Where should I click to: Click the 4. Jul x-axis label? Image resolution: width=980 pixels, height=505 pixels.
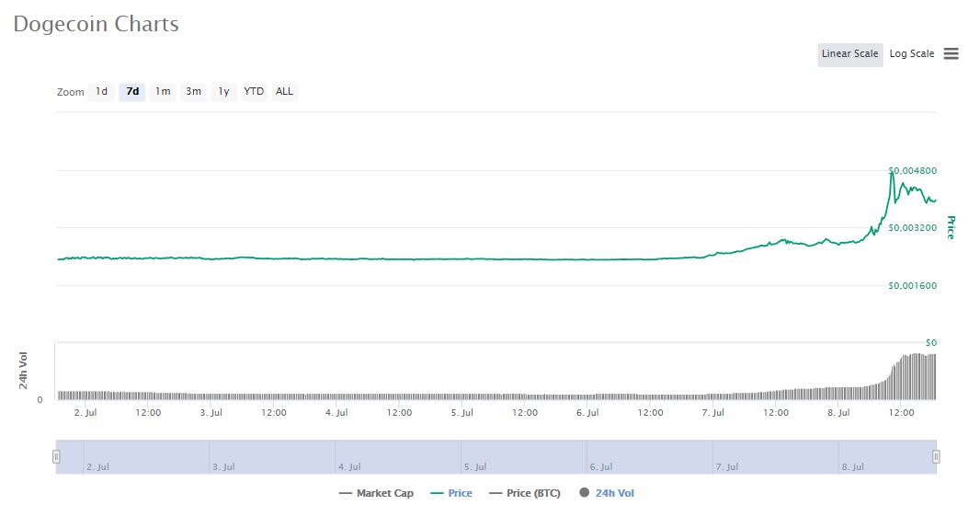click(x=336, y=412)
